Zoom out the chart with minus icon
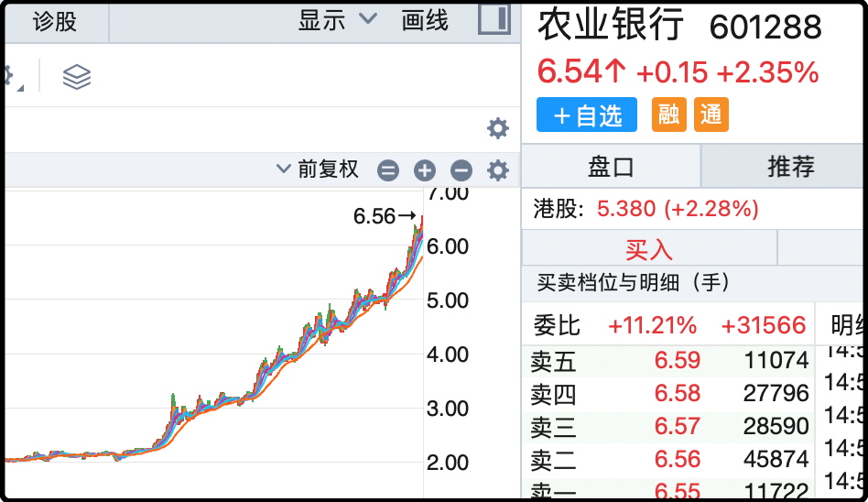Screen dimensions: 868x502 [461, 170]
